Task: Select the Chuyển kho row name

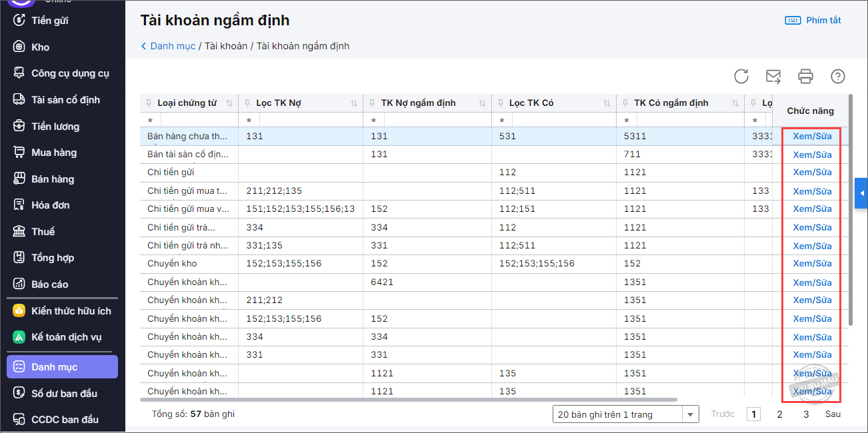Action: (x=172, y=264)
